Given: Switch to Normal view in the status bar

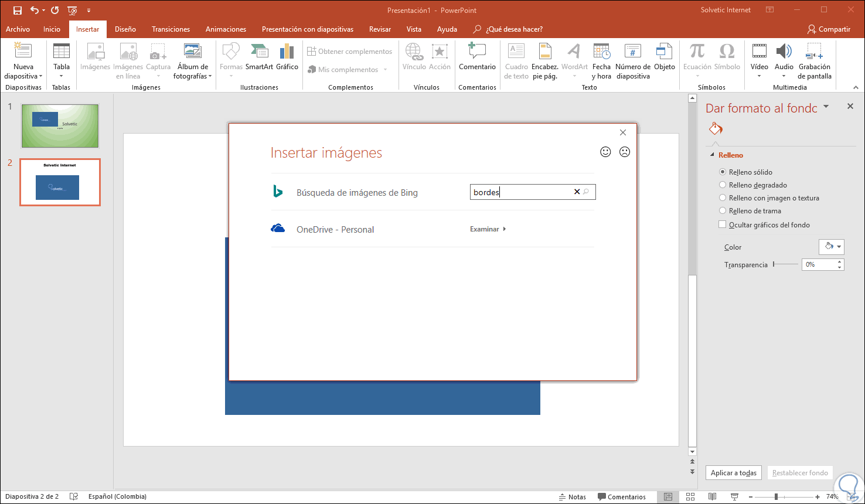Looking at the screenshot, I should click(668, 497).
